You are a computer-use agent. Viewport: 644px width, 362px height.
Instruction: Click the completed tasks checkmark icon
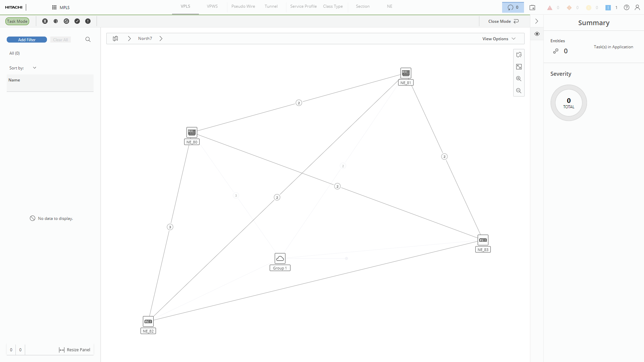click(77, 21)
